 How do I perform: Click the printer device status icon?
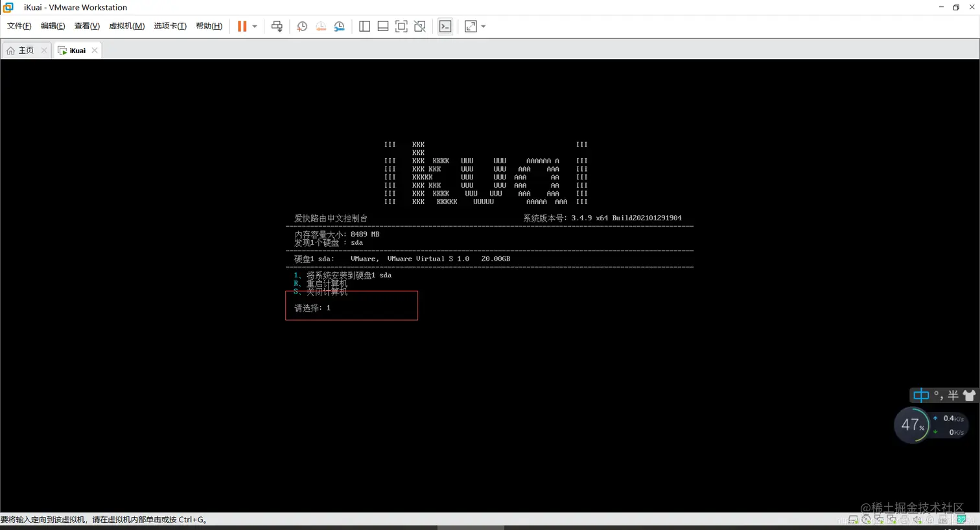[904, 520]
